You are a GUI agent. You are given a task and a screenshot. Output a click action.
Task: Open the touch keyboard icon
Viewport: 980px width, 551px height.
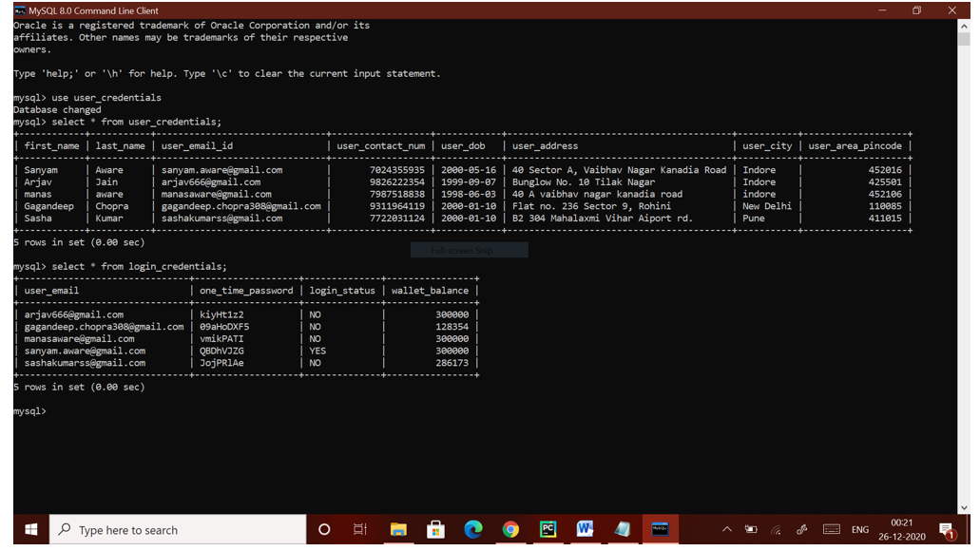point(832,530)
